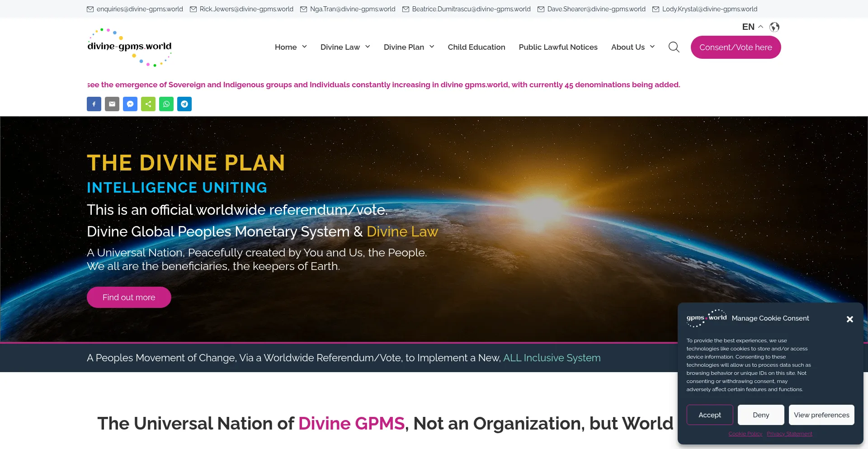Screen dimensions: 868x449
Task: Open the About Us menu item
Action: click(628, 47)
